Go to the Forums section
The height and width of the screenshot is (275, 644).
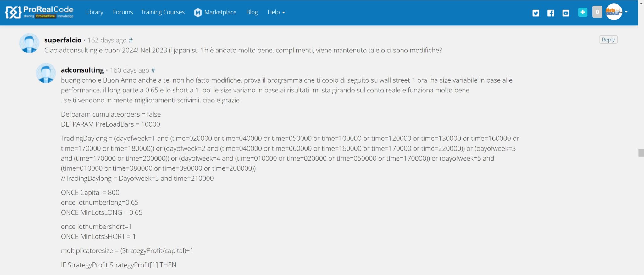coord(123,12)
